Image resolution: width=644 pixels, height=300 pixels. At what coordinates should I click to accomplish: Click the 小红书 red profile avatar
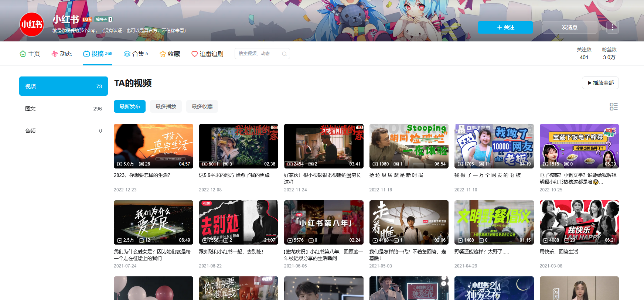(32, 24)
